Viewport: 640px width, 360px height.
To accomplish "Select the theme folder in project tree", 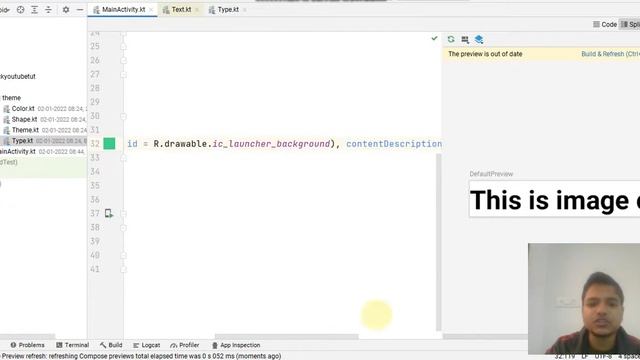I will point(11,98).
